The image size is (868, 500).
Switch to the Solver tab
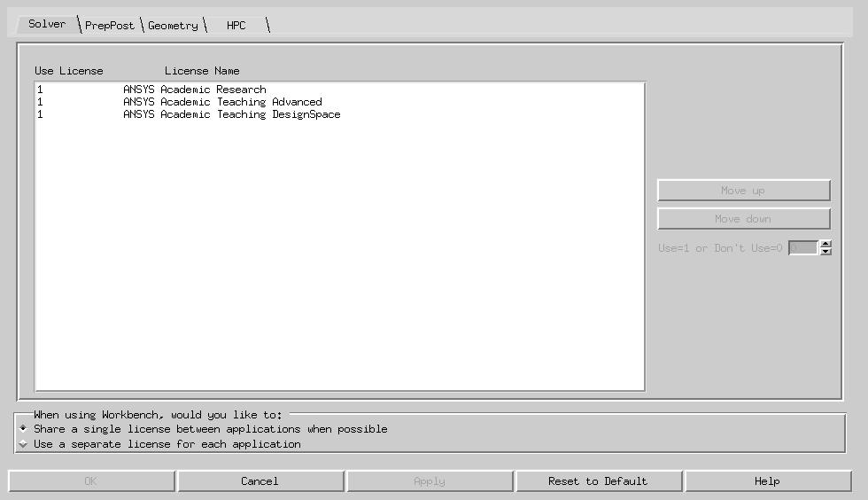[x=47, y=25]
